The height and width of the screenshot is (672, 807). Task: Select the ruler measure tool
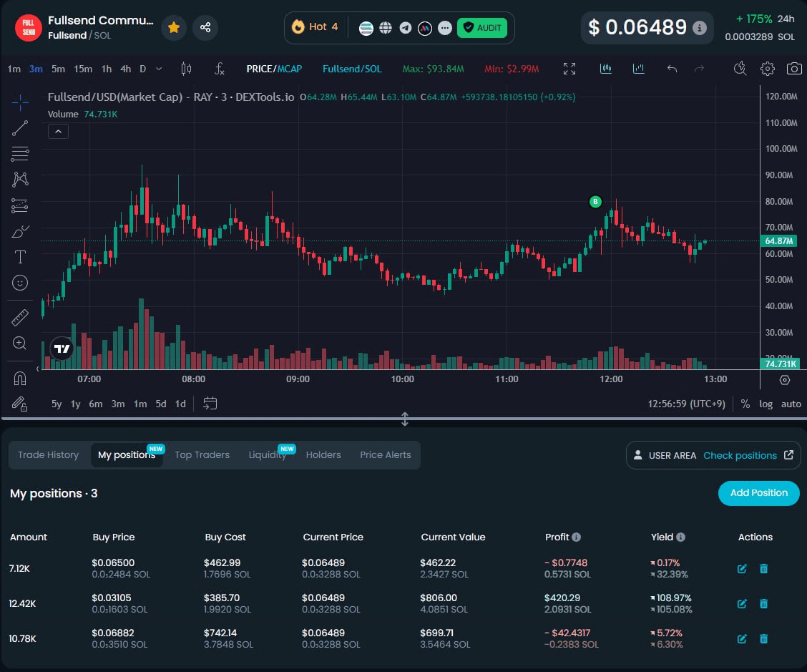tap(20, 318)
